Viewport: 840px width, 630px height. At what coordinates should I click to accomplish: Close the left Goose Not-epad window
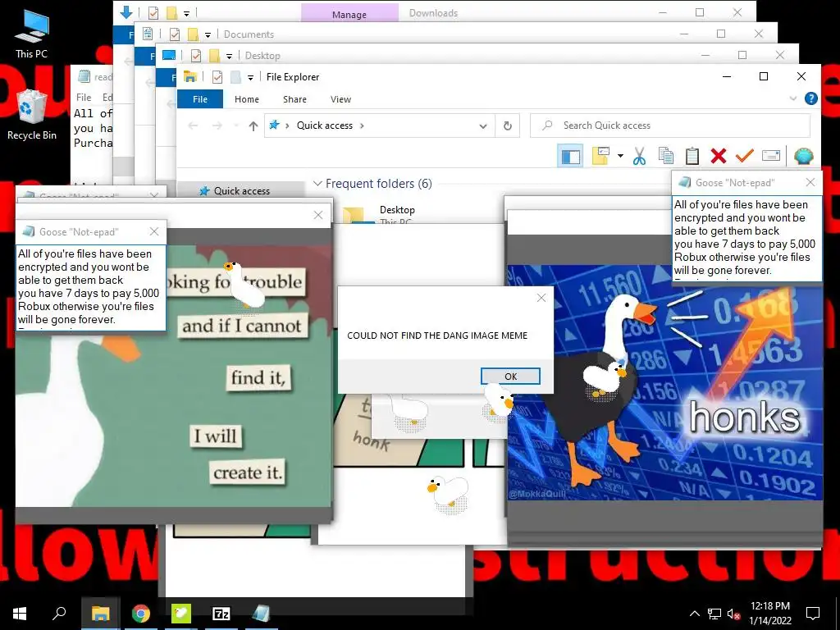pos(154,231)
